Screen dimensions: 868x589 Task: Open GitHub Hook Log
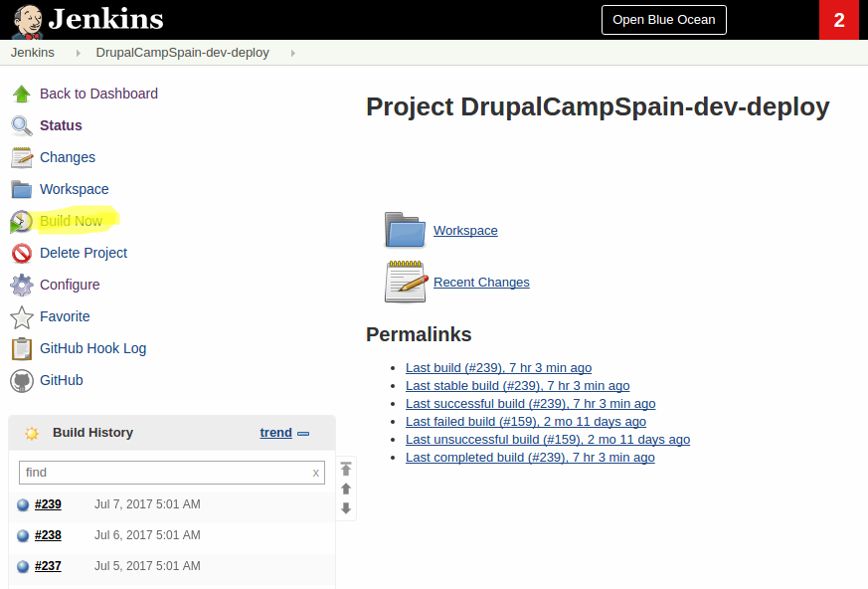[93, 348]
